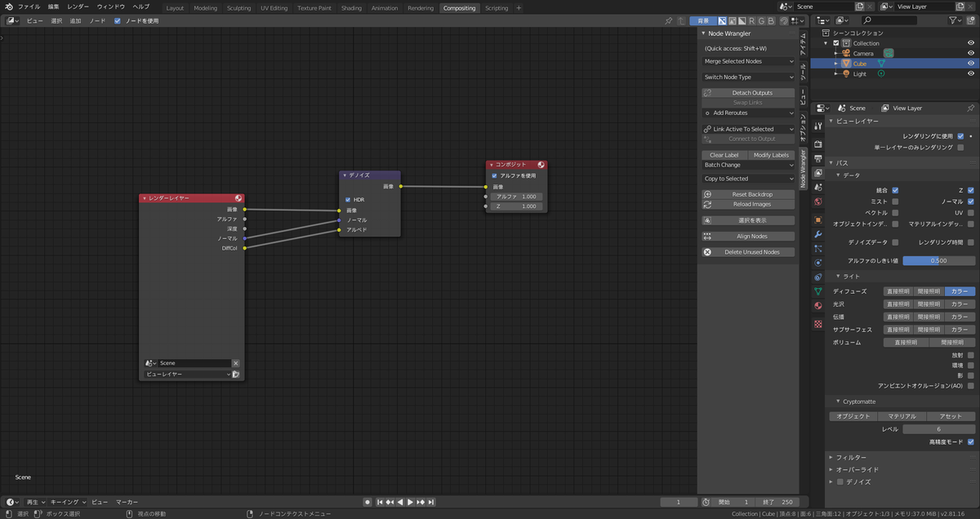Switch to the Shading workspace tab
980x519 pixels.
351,8
